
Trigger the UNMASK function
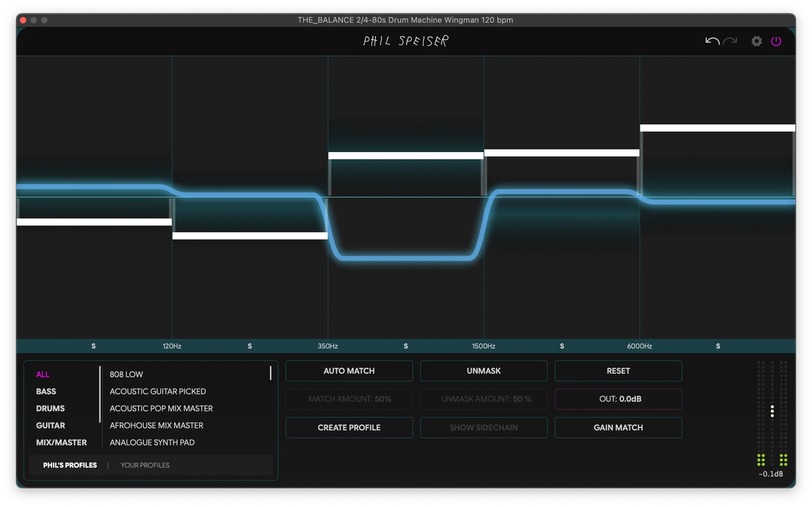(484, 371)
